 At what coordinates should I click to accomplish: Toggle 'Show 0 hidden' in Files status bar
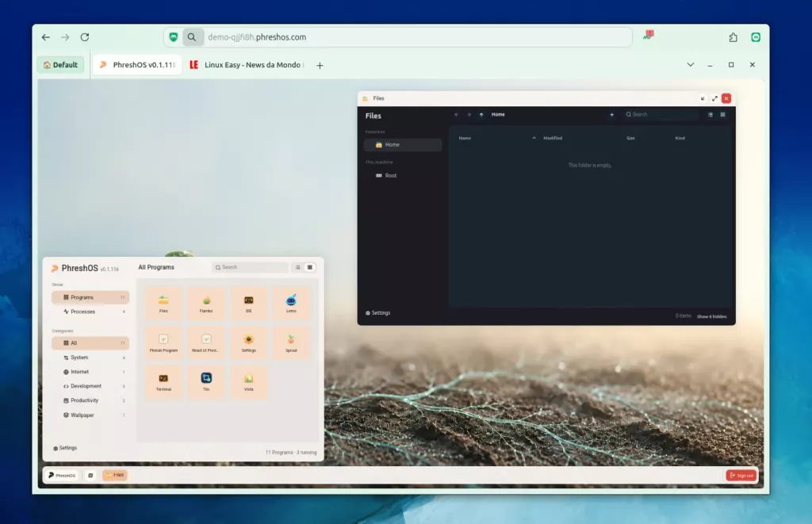pyautogui.click(x=711, y=316)
